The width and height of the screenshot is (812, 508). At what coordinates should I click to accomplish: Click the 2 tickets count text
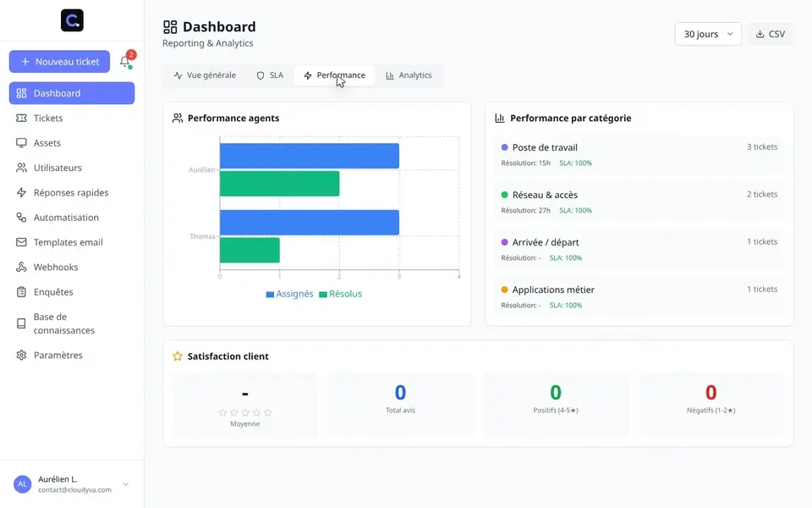click(x=762, y=195)
